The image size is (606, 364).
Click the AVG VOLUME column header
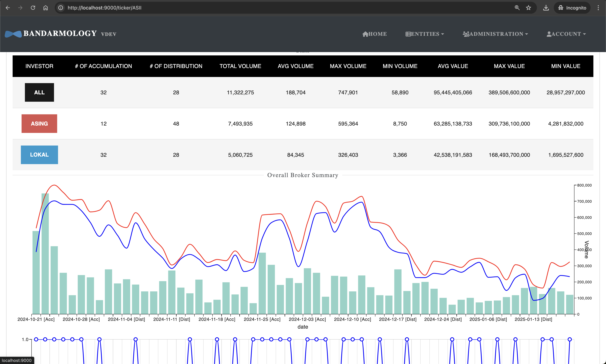point(295,66)
